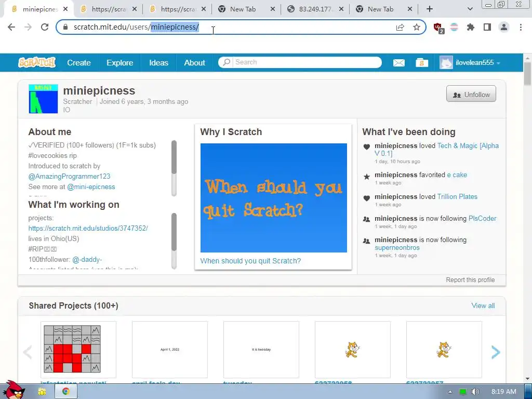Open the Ideas menu item
532x399 pixels.
pyautogui.click(x=158, y=63)
